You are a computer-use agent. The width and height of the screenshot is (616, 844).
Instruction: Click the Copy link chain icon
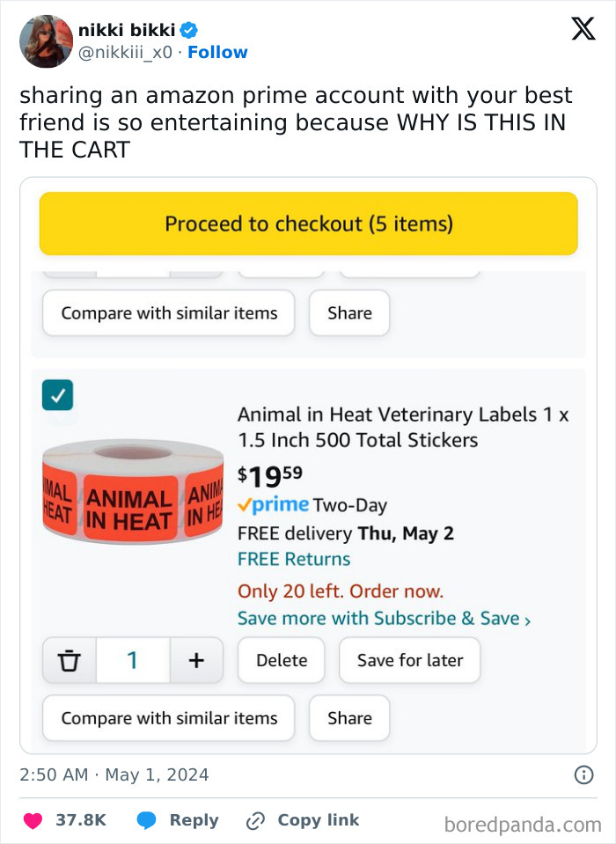(x=255, y=820)
